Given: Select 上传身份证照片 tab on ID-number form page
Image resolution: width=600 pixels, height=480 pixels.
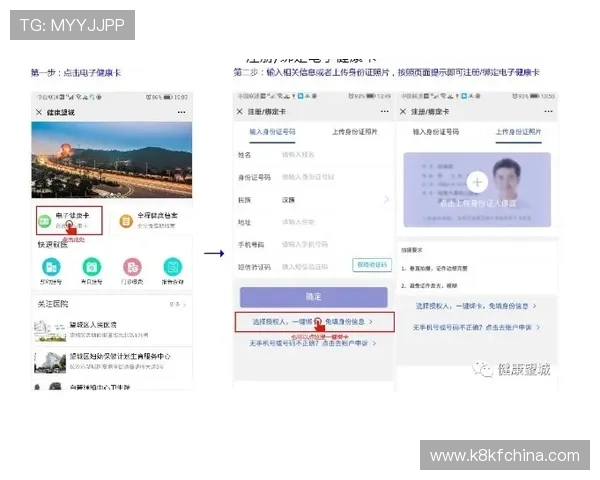Looking at the screenshot, I should 355,132.
